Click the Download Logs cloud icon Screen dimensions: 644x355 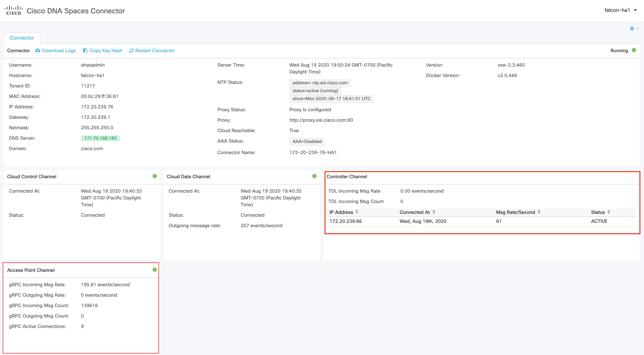click(38, 51)
